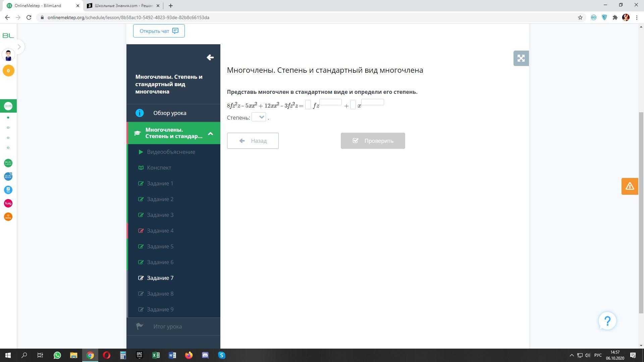Click the exponent input after fz
This screenshot has width=644, height=362.
(x=330, y=102)
